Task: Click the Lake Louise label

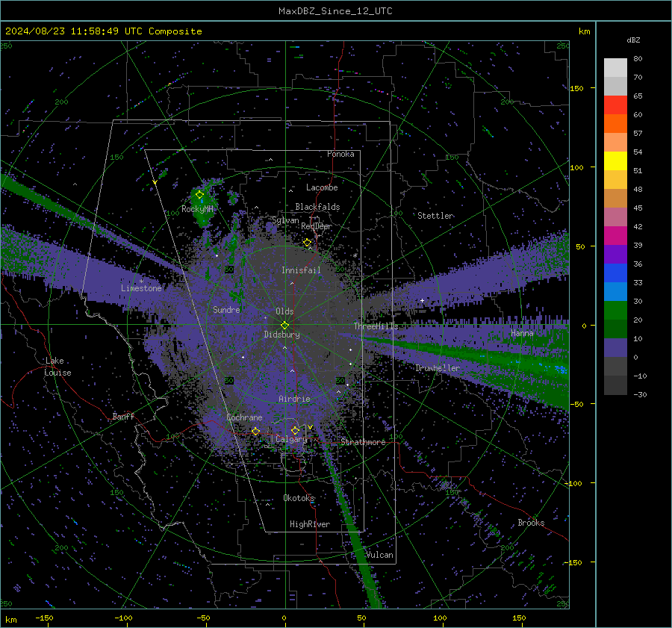Action: (57, 367)
